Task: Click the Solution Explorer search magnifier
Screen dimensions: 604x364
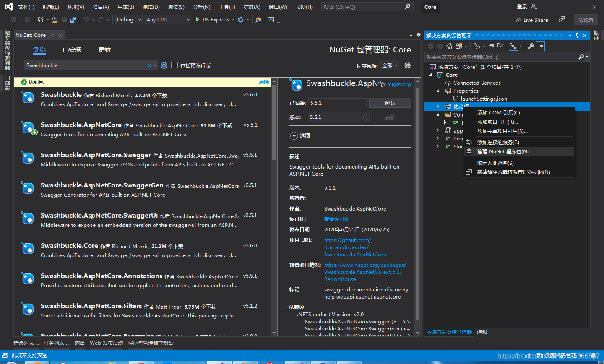Action: click(581, 57)
